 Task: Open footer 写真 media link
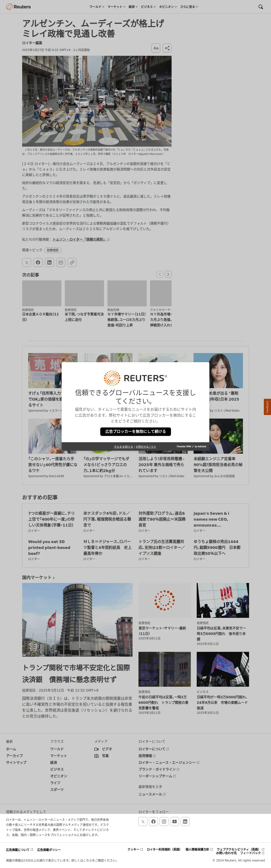[x=101, y=756]
